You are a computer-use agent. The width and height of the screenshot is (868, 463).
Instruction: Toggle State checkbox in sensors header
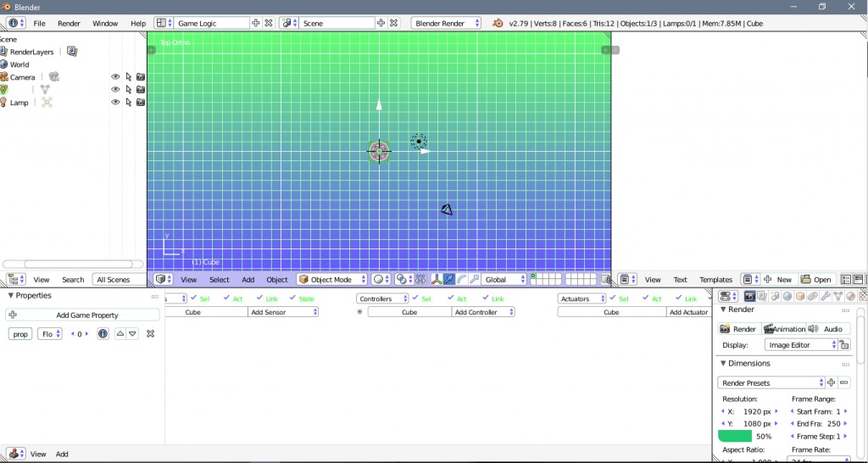(x=293, y=298)
